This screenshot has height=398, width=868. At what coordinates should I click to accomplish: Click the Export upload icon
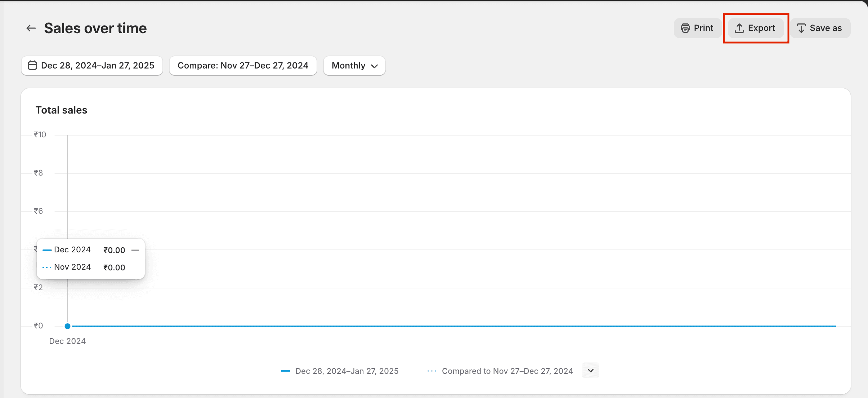pos(739,28)
